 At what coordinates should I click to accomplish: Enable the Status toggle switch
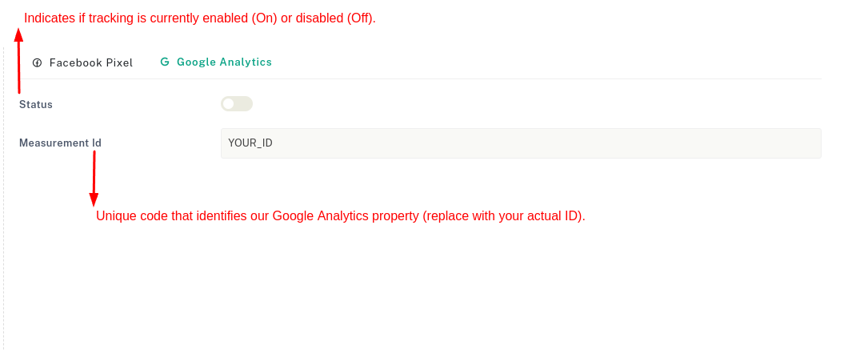click(x=237, y=103)
